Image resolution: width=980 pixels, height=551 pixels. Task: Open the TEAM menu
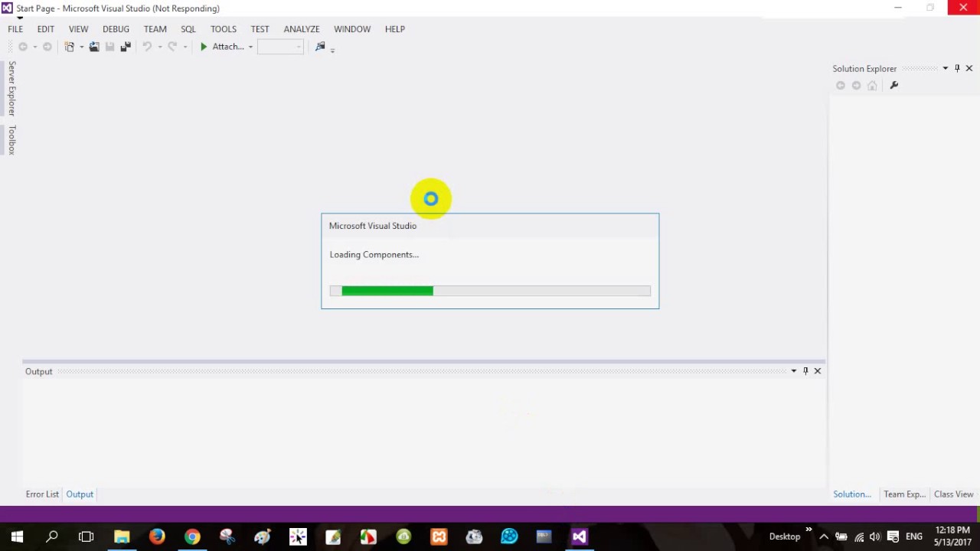click(x=155, y=29)
